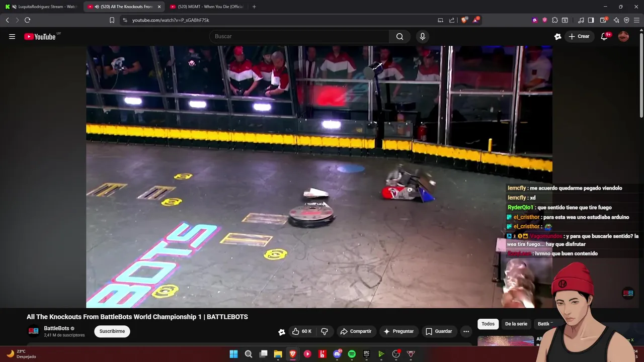The width and height of the screenshot is (644, 362).
Task: Open OBS Studio from taskbar
Action: point(396,354)
